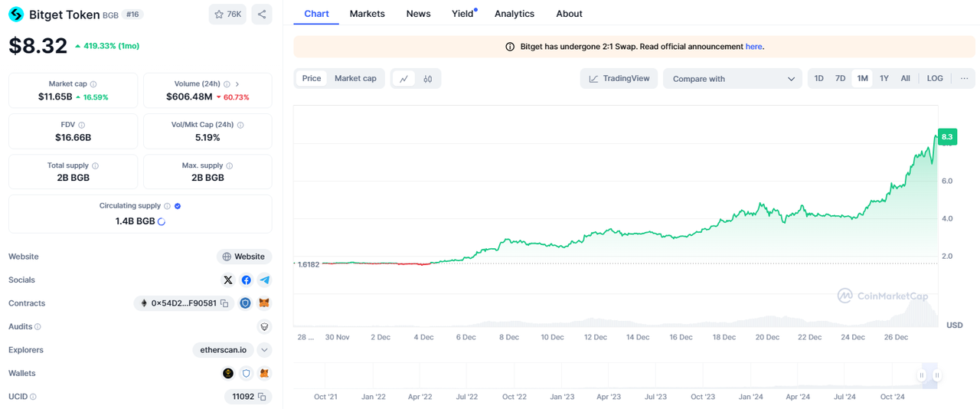Click the share icon beside watchlist star

point(262,15)
